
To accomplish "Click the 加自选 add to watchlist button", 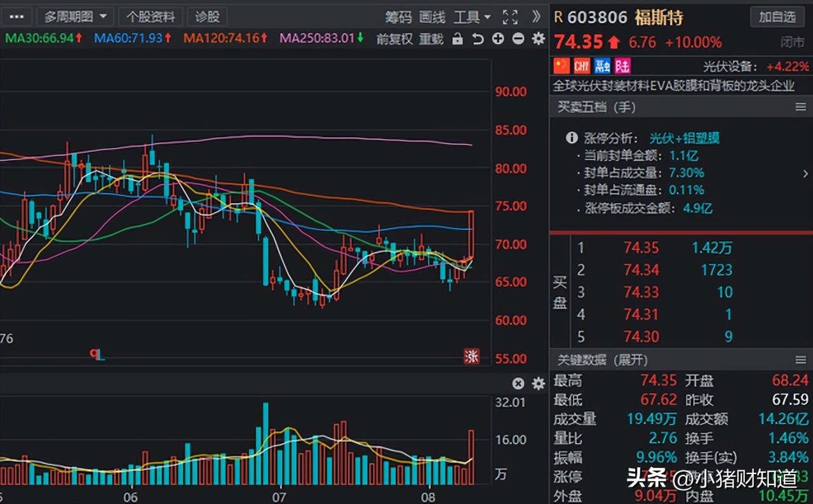I will 777,17.
